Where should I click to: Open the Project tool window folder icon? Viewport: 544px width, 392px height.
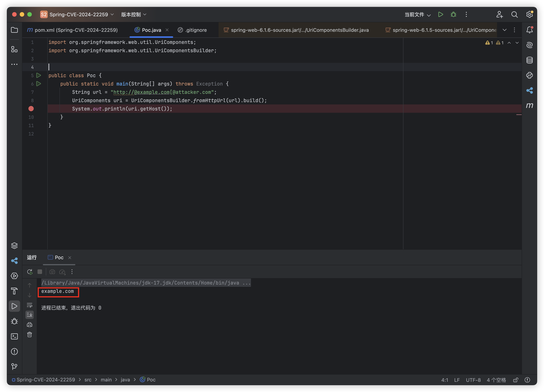click(14, 30)
